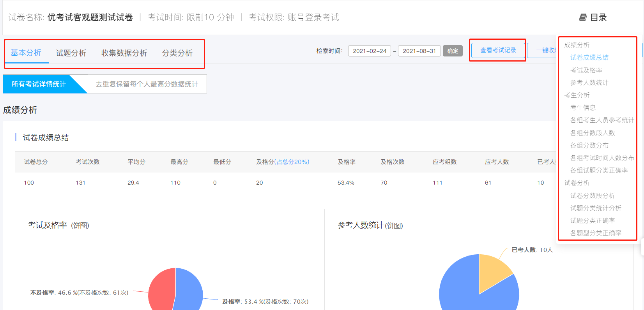This screenshot has height=310, width=644.
Task: Switch to the 试题分析 tab
Action: 71,53
